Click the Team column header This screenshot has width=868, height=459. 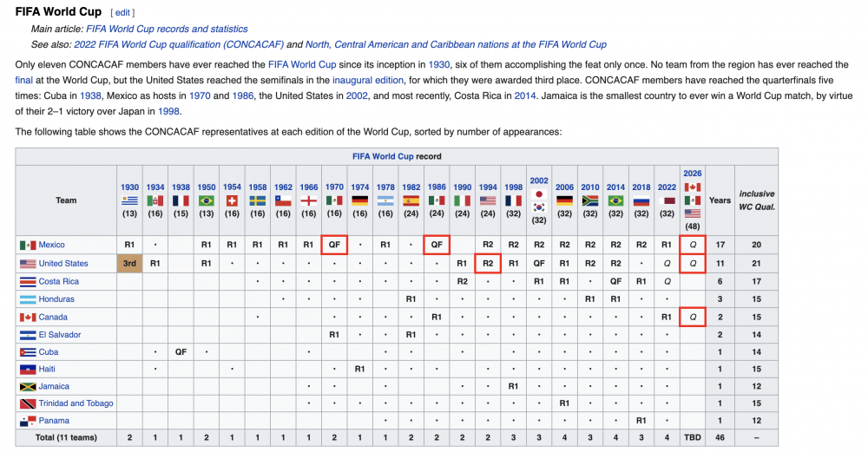click(66, 200)
